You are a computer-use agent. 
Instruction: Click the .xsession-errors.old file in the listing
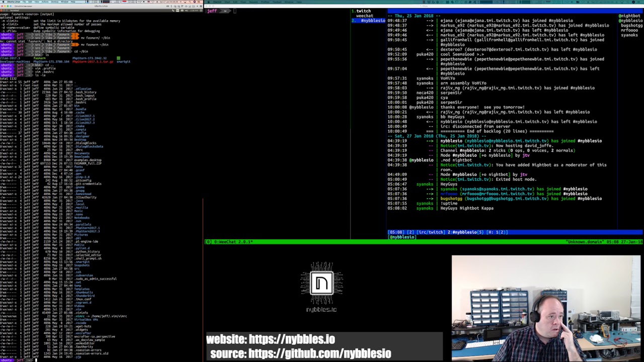[91, 353]
